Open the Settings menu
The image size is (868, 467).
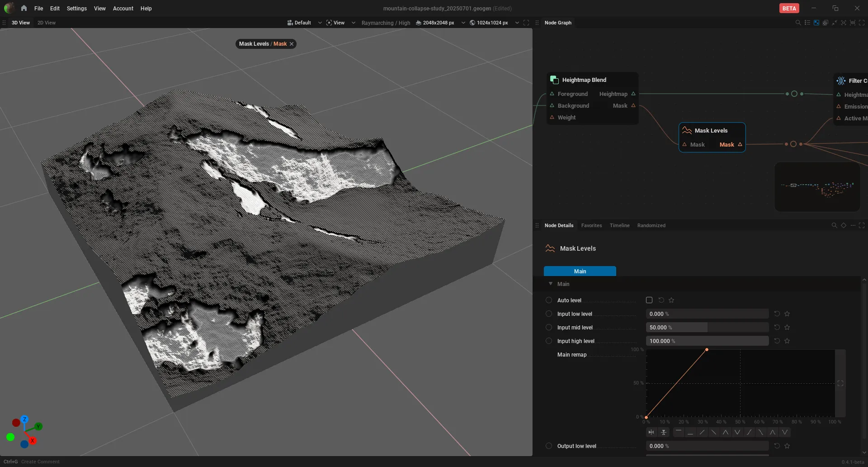(x=76, y=8)
